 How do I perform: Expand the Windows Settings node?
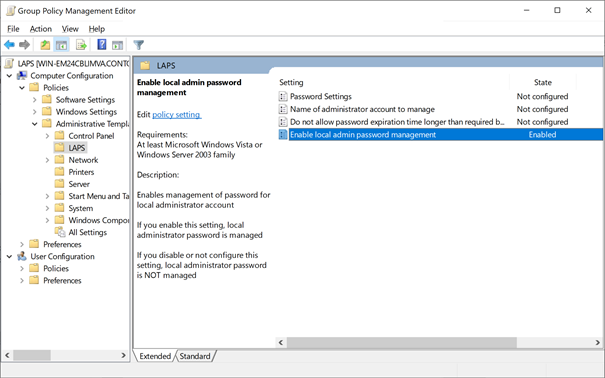point(35,112)
